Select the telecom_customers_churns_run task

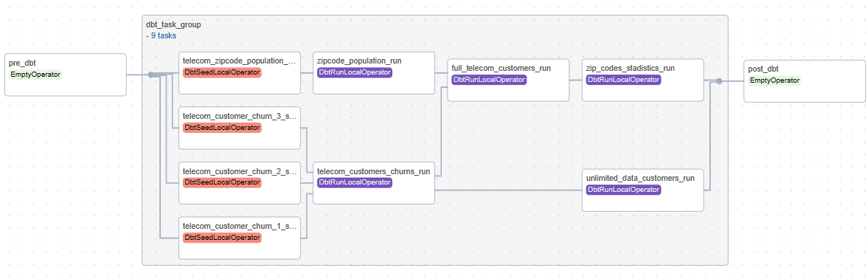374,183
